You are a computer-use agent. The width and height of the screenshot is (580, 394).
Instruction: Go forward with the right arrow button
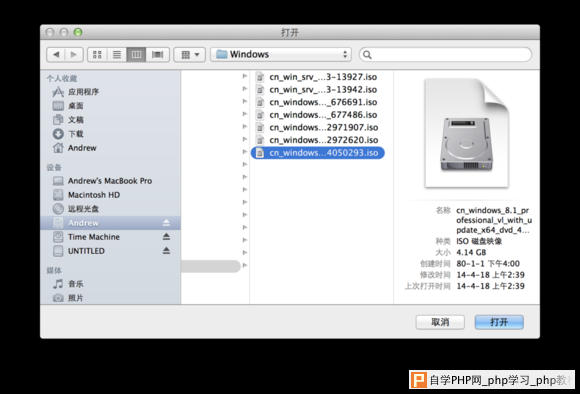pos(74,55)
